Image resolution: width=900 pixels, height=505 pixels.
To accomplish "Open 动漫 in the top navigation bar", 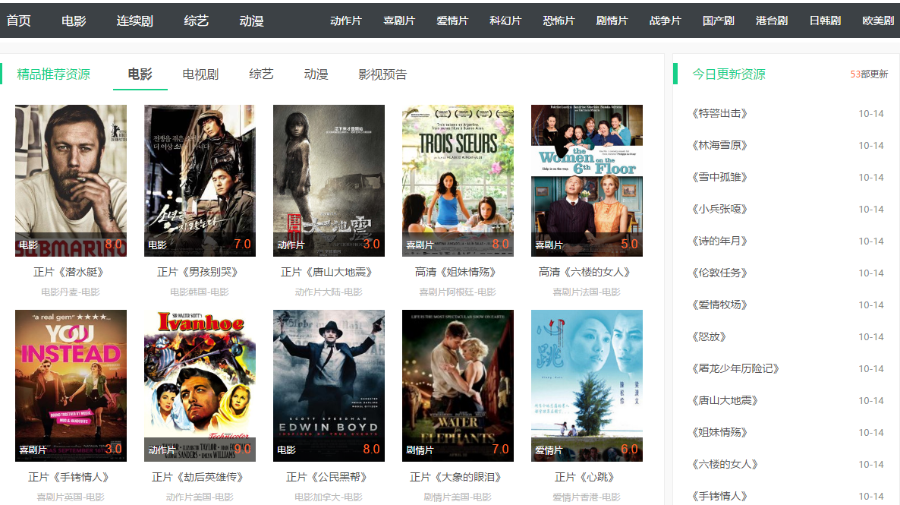I will pos(251,21).
